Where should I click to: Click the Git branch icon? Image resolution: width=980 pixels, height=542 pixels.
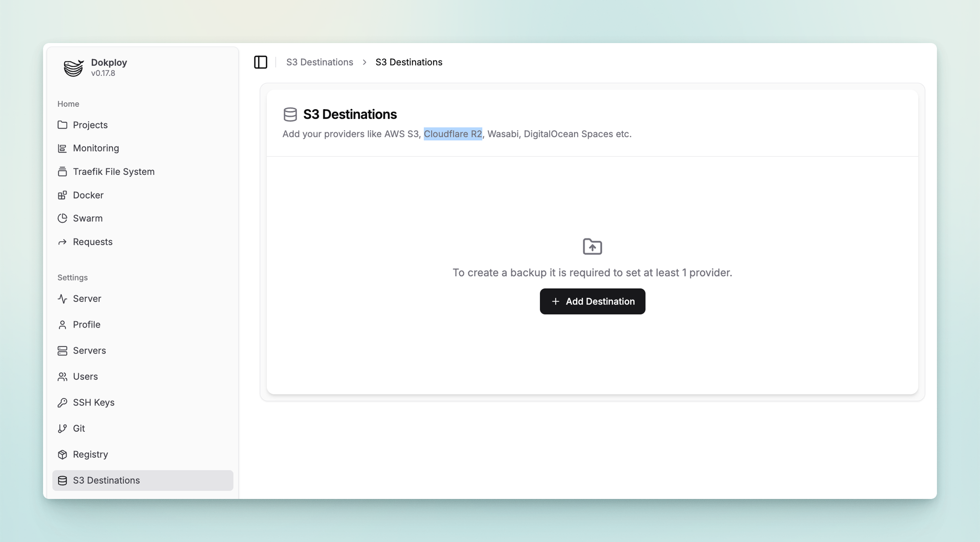tap(62, 428)
